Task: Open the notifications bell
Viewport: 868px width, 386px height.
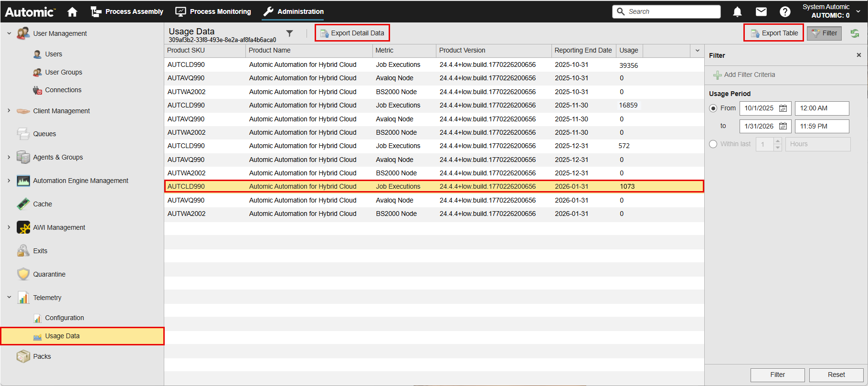Action: click(737, 12)
